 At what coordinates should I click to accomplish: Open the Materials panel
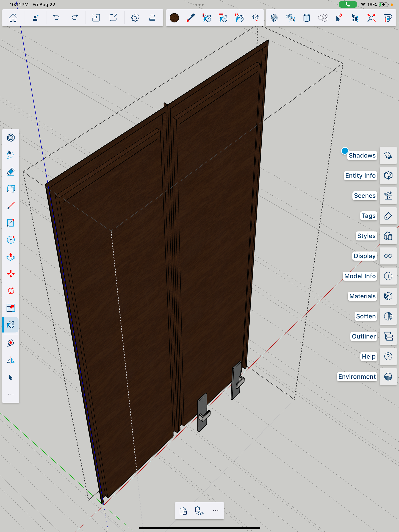coord(388,296)
